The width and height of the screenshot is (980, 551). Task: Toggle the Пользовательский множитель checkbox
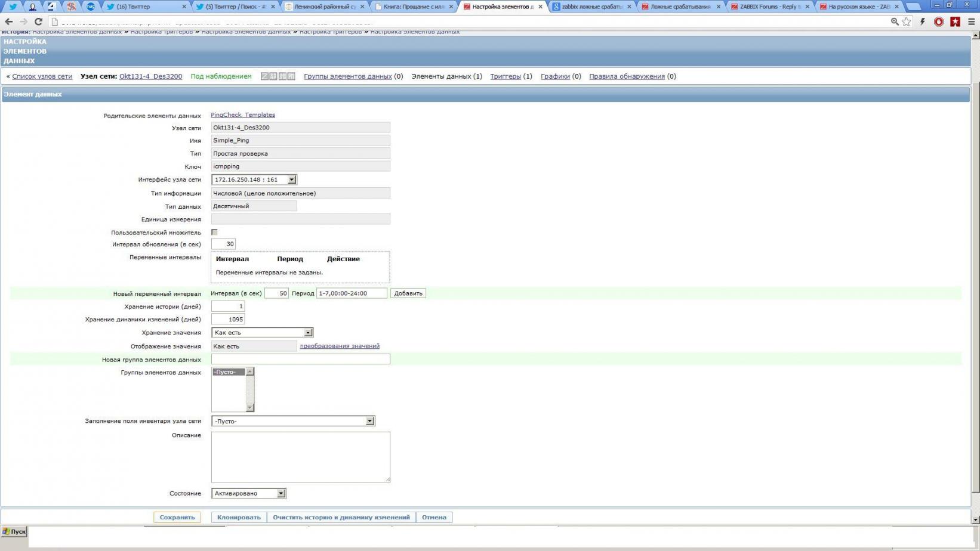pos(214,232)
